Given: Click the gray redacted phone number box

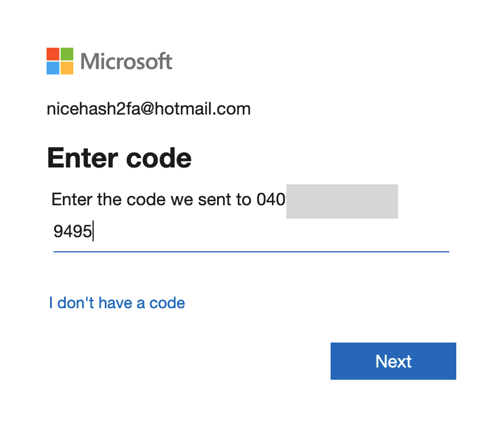Looking at the screenshot, I should click(x=342, y=201).
